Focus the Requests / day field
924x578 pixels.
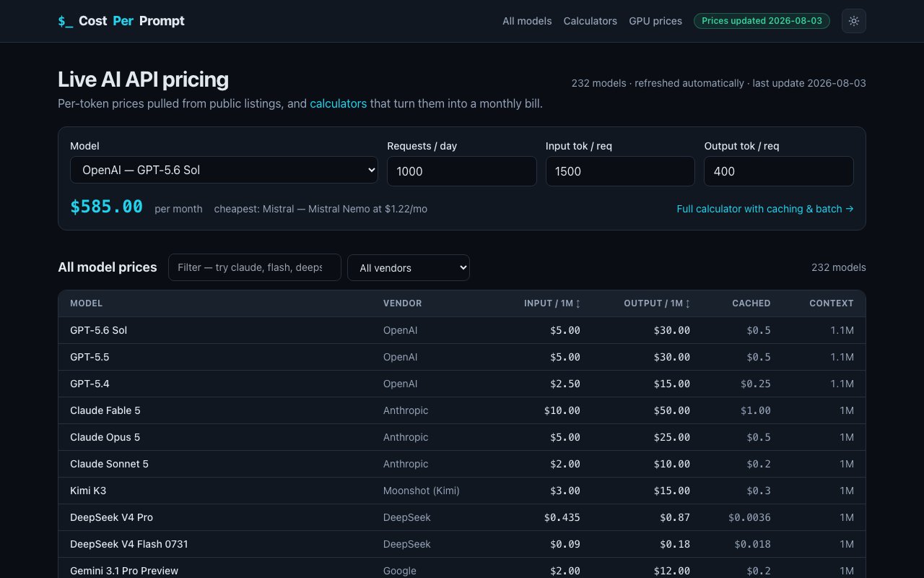(x=462, y=171)
